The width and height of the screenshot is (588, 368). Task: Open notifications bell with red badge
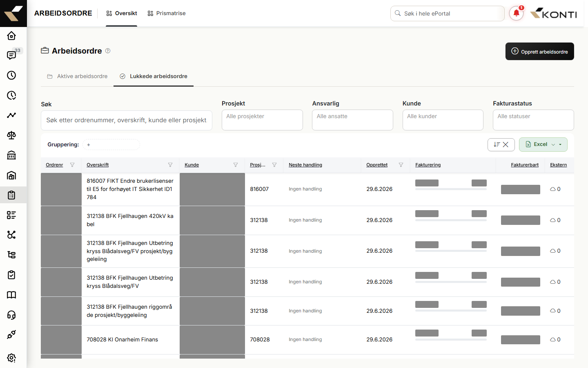pyautogui.click(x=517, y=13)
